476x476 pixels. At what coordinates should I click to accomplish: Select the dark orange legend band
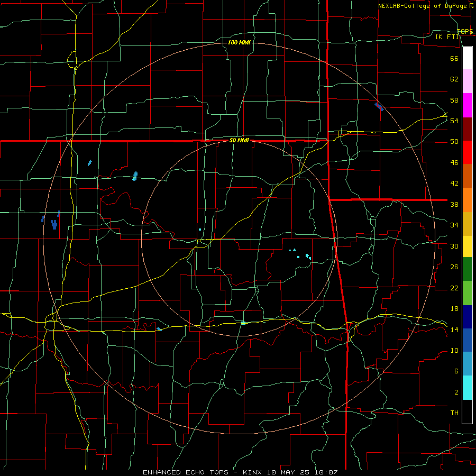click(467, 176)
